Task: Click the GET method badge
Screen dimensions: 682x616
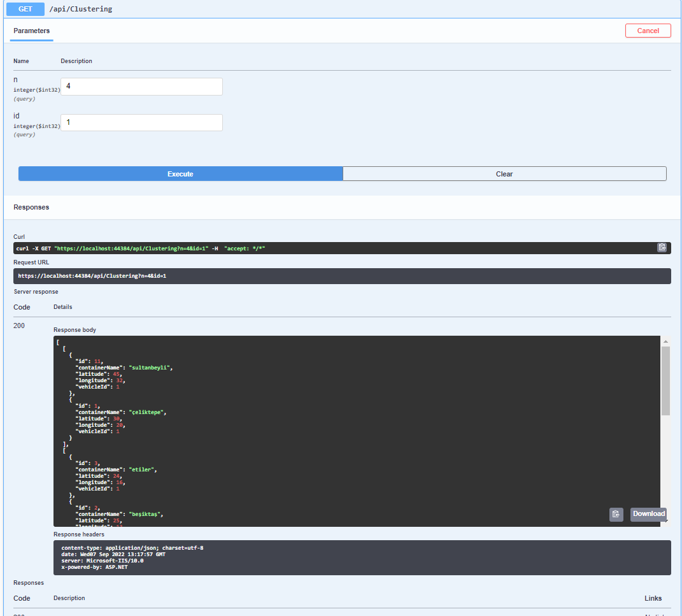Action: (25, 9)
